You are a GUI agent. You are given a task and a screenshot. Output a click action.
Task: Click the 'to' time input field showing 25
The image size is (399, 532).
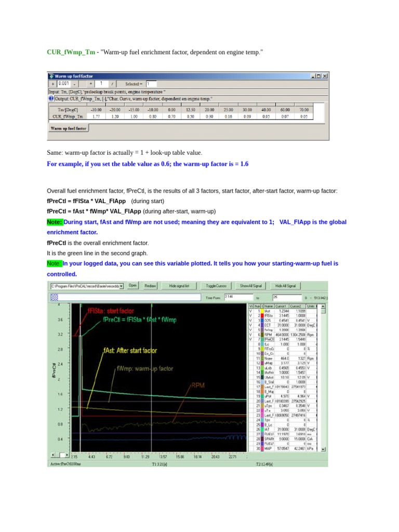(x=287, y=298)
